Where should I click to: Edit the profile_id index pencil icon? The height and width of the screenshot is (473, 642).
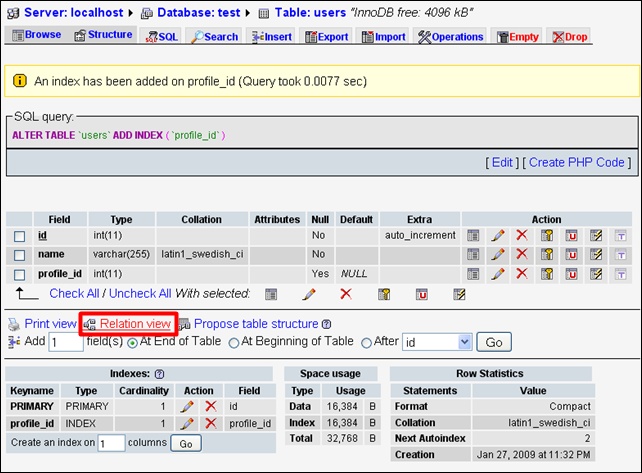pyautogui.click(x=187, y=423)
